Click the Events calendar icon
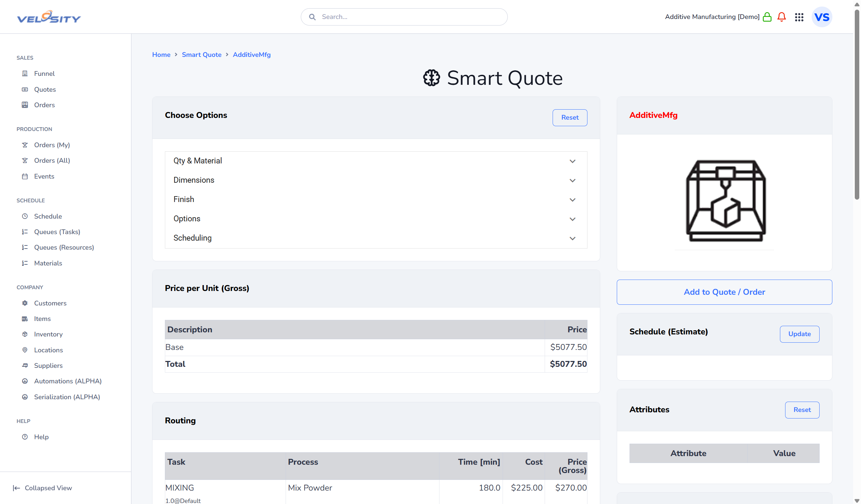The width and height of the screenshot is (861, 504). (x=25, y=176)
